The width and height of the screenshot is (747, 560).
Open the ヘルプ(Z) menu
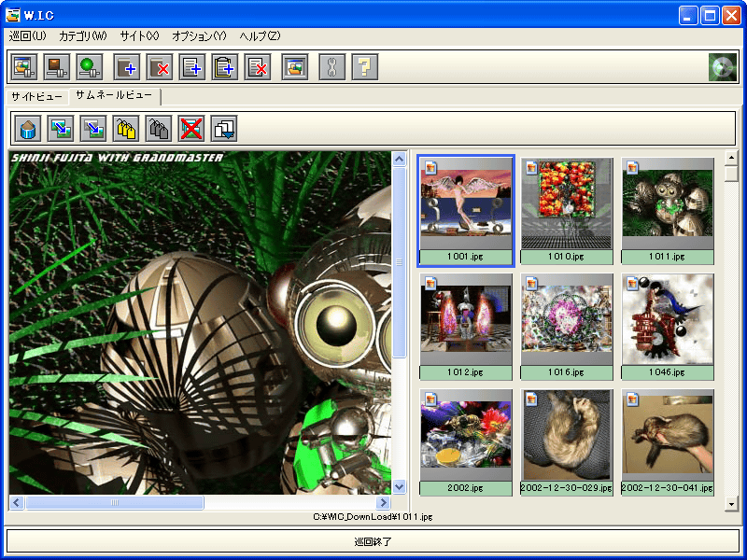[x=261, y=36]
